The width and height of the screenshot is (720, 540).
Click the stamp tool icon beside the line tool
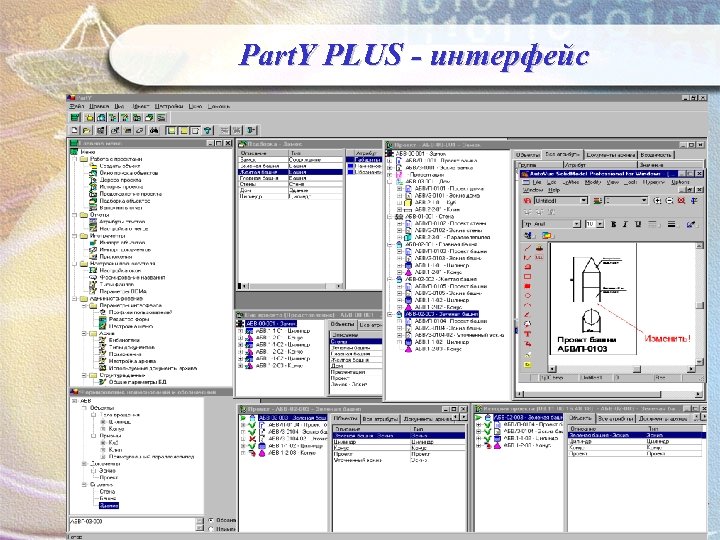[x=539, y=248]
